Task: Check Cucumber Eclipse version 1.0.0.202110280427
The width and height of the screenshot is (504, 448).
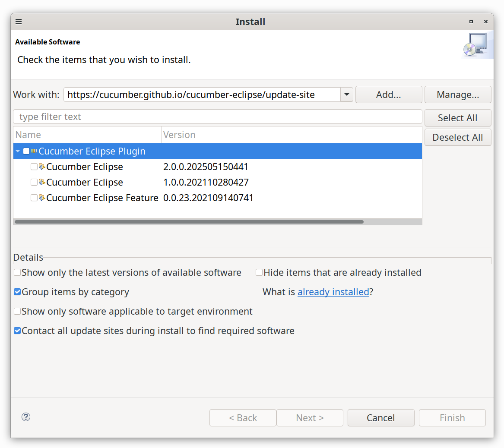Action: [x=34, y=182]
